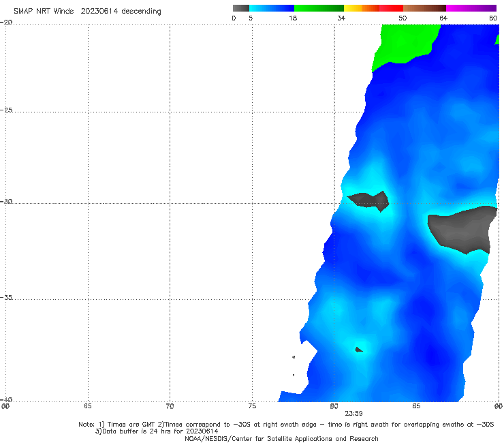Click the swath time stamp '23:59'

(353, 414)
